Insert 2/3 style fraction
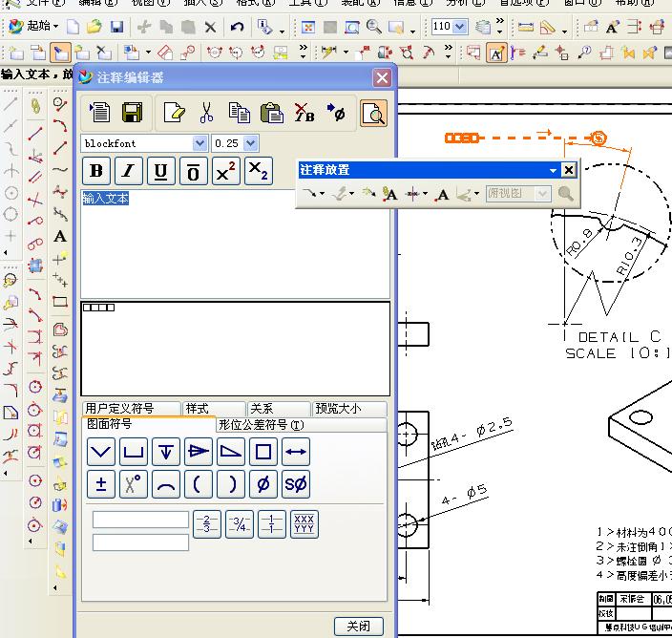672x638 pixels. (x=207, y=524)
